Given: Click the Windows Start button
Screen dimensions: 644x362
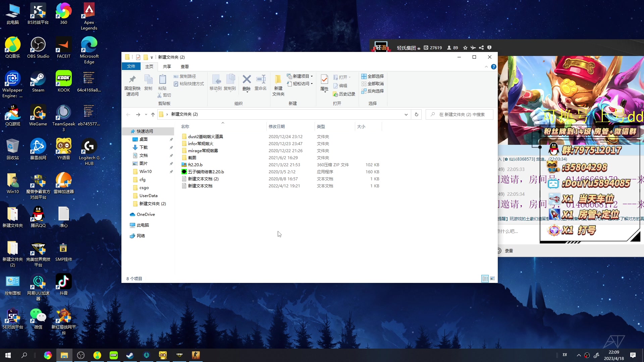Looking at the screenshot, I should (8, 355).
